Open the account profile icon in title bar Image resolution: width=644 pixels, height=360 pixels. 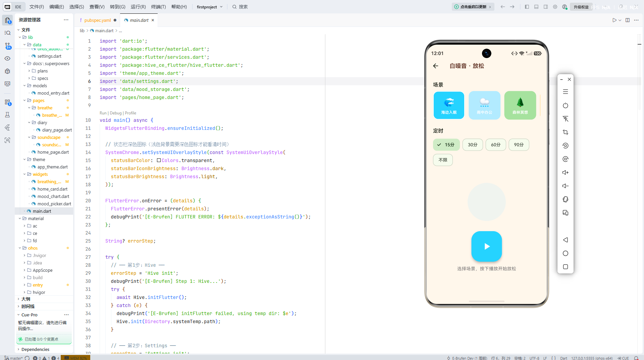tap(565, 7)
